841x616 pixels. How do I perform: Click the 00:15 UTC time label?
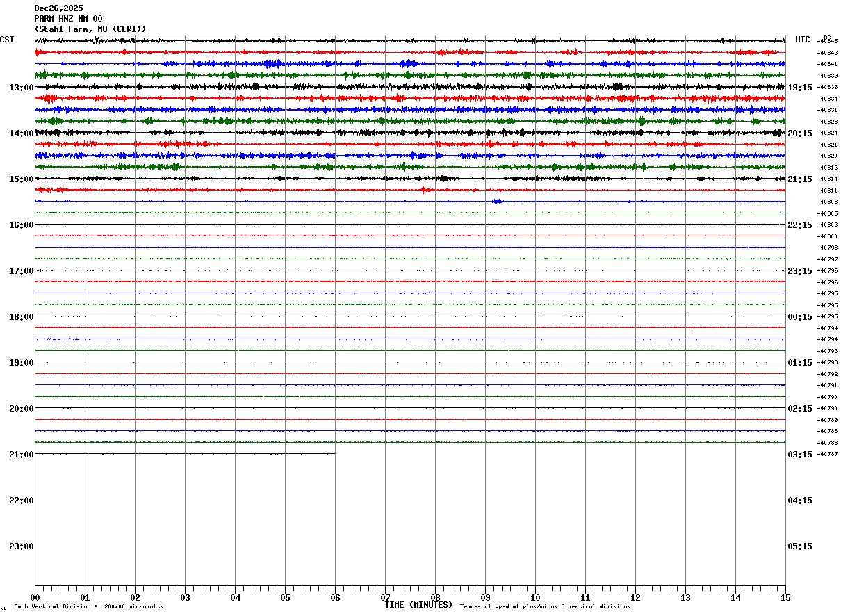pyautogui.click(x=800, y=317)
